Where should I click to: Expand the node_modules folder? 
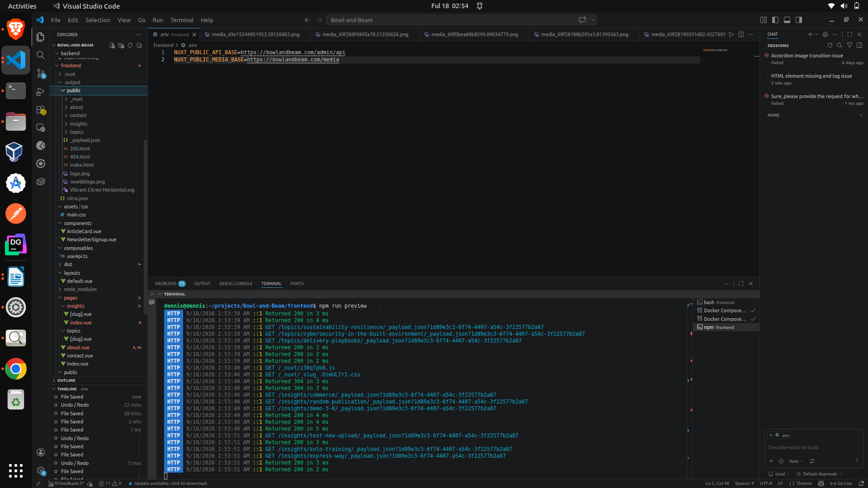pos(80,289)
